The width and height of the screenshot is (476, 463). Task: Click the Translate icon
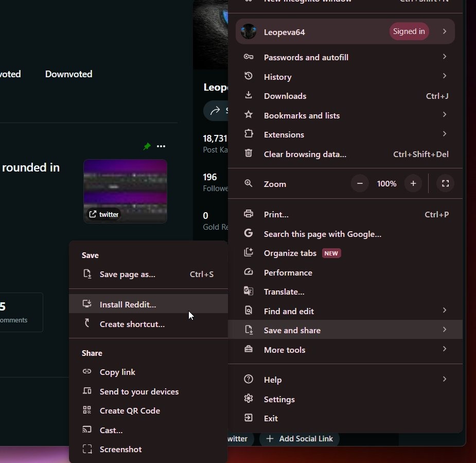[x=249, y=291]
